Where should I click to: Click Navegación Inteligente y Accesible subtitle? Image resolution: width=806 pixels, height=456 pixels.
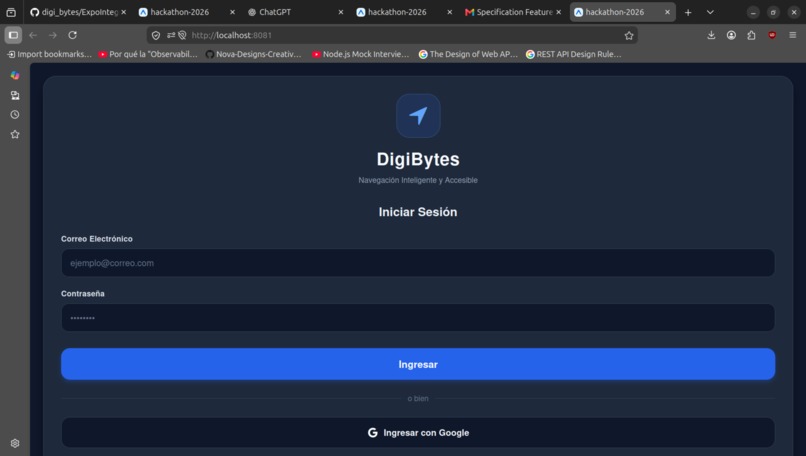[x=418, y=180]
